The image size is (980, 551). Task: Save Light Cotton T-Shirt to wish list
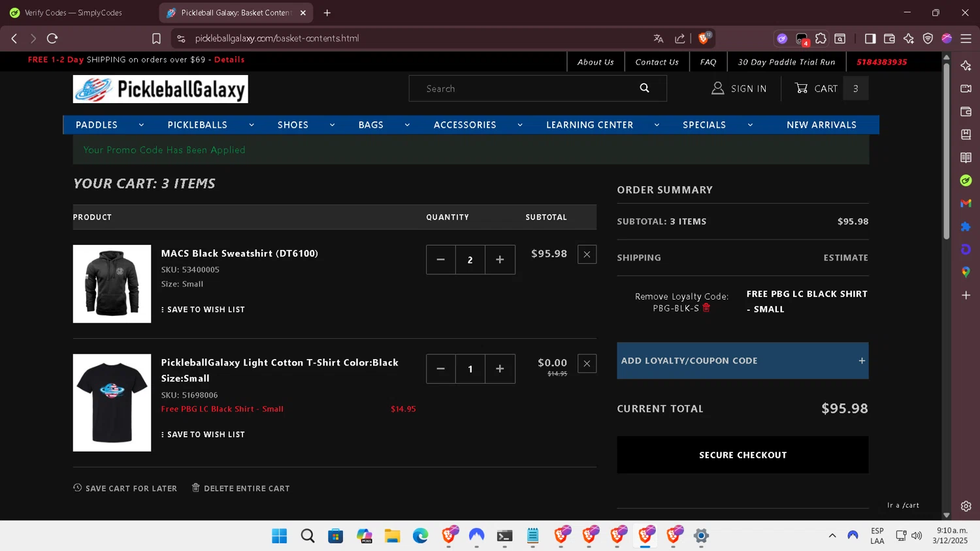pyautogui.click(x=203, y=434)
